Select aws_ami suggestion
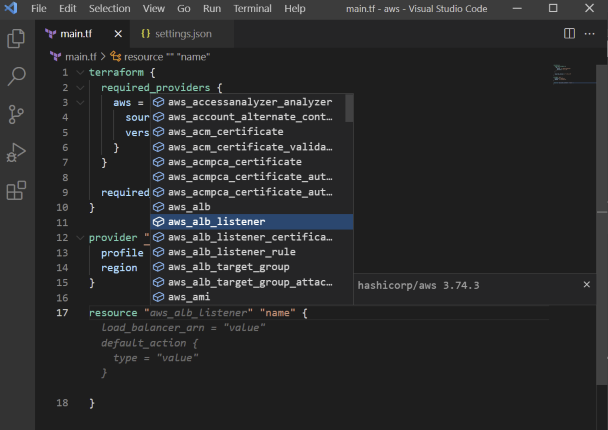The image size is (608, 430). tap(251, 297)
